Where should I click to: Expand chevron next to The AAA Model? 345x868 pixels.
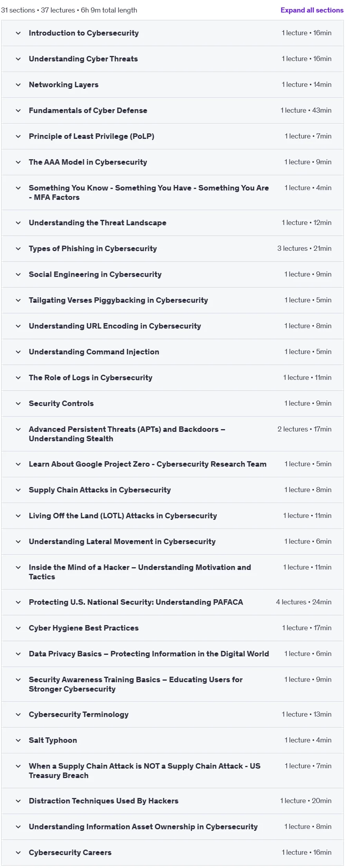click(18, 162)
